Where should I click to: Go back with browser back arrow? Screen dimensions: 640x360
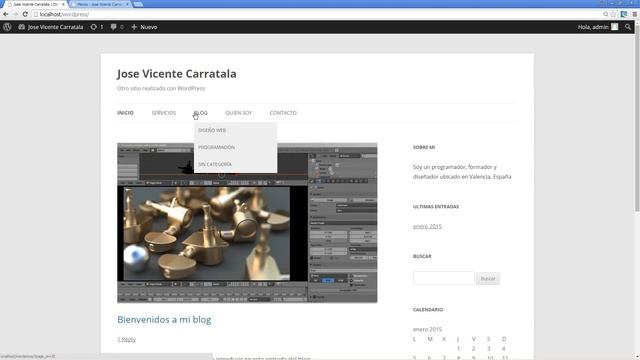pyautogui.click(x=6, y=14)
